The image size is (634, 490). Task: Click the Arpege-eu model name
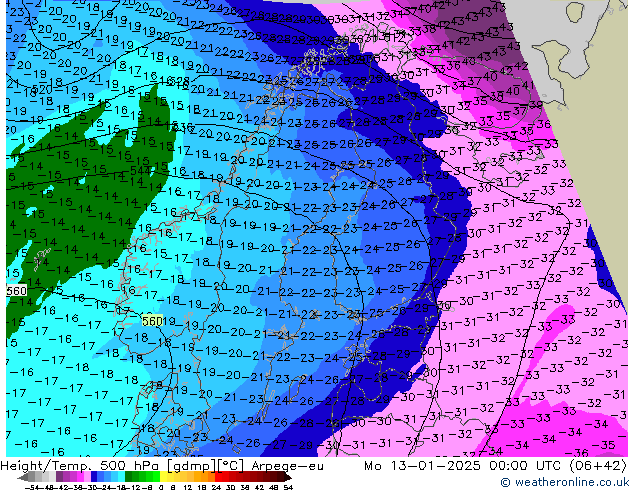click(x=287, y=466)
